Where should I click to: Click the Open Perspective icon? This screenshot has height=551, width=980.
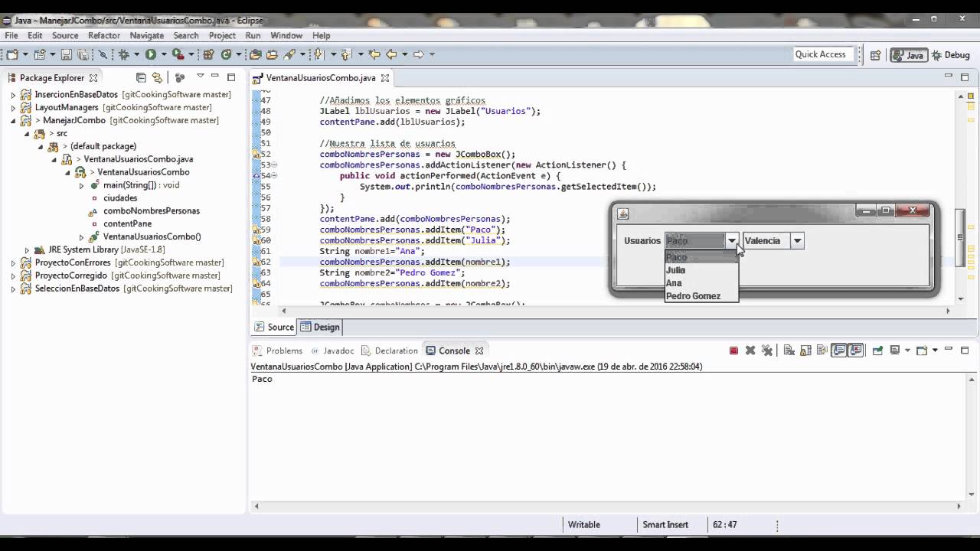[875, 54]
